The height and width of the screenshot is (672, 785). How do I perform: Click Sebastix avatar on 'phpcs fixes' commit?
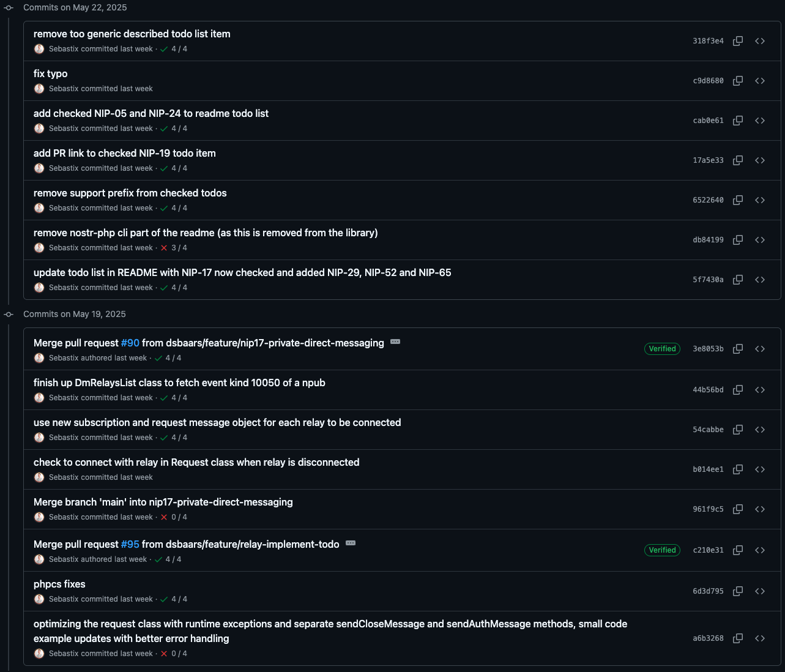[x=39, y=599]
